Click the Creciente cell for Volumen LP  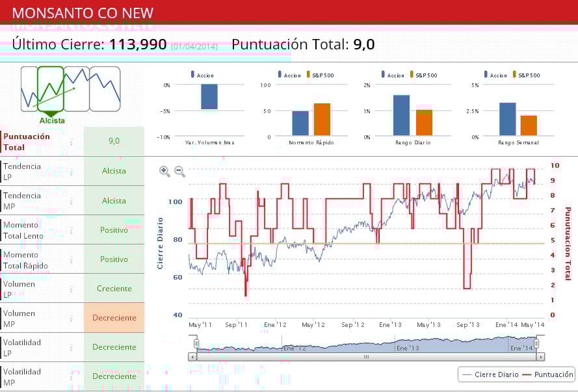[x=114, y=289]
